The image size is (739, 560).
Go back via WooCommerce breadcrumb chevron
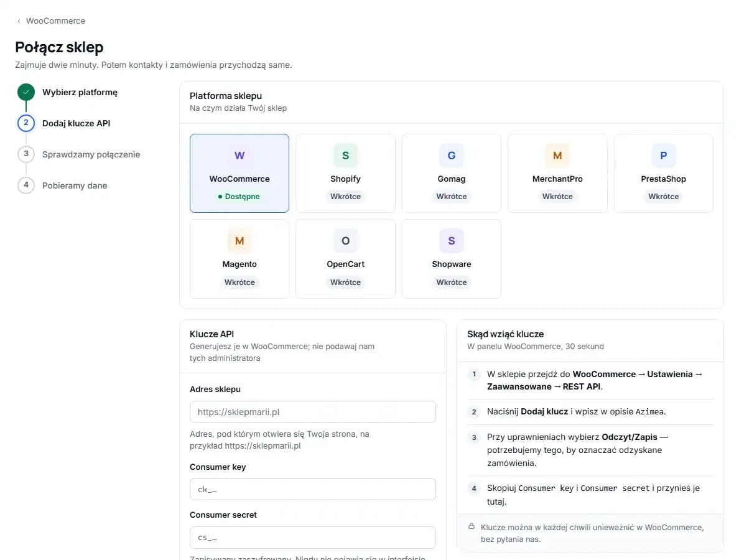(19, 21)
